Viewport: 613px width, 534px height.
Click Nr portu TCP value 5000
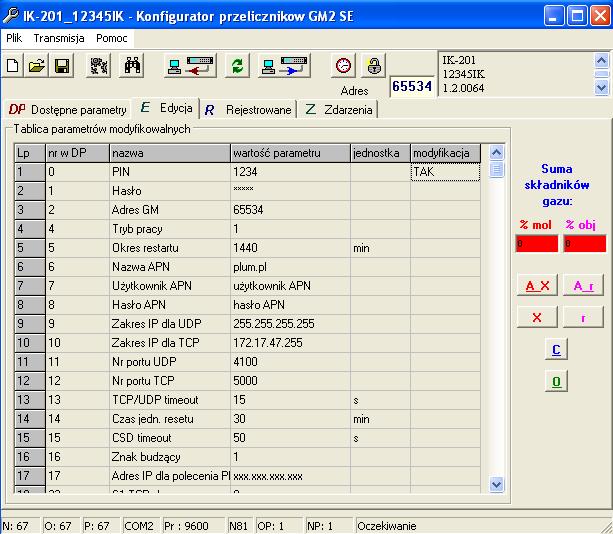pos(290,381)
